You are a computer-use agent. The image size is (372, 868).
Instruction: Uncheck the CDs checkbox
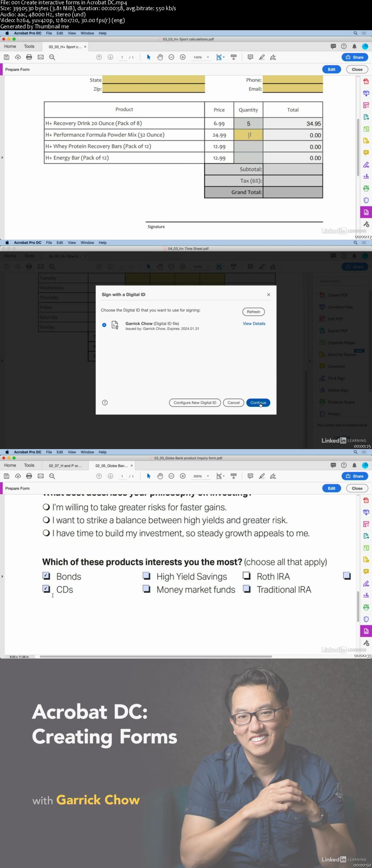[46, 589]
